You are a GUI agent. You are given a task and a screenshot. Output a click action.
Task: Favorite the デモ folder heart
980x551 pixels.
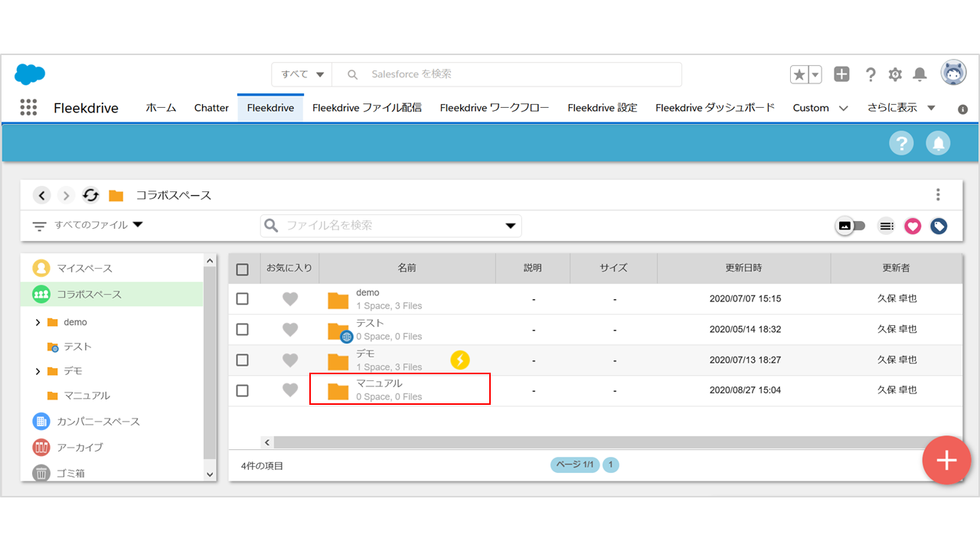click(290, 360)
